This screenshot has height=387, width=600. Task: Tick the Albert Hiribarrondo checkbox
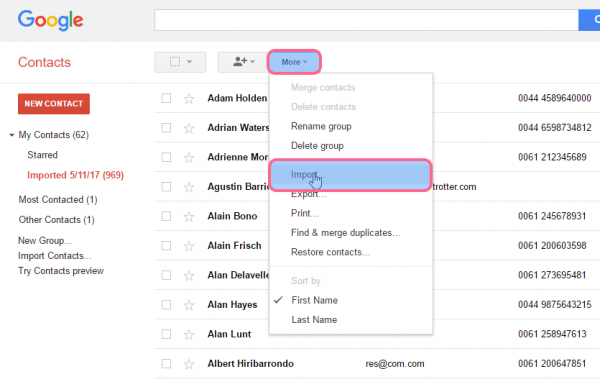pos(166,363)
